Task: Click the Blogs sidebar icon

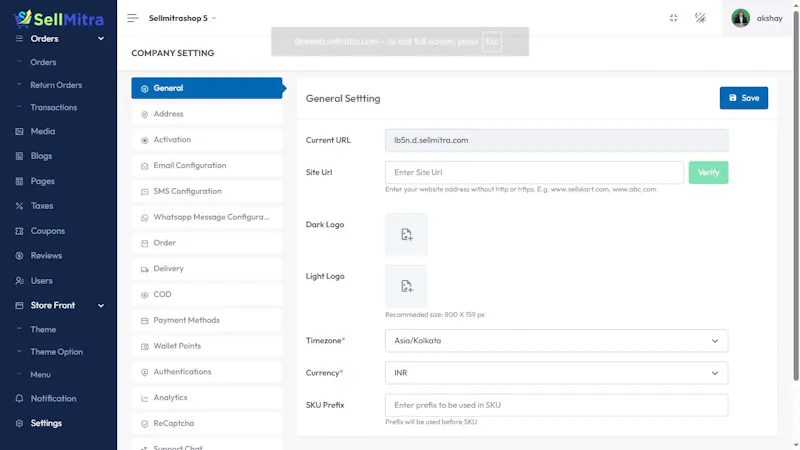Action: coord(19,156)
